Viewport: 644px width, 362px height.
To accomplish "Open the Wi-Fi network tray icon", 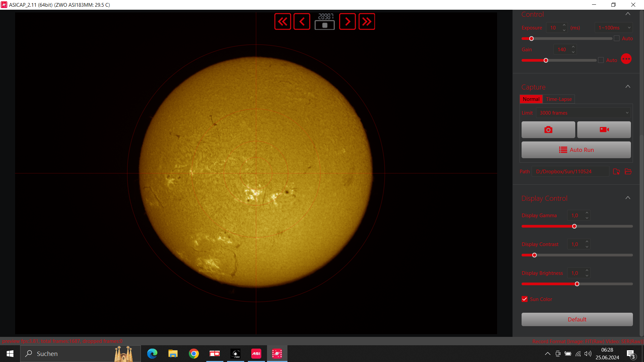I will coord(578,354).
